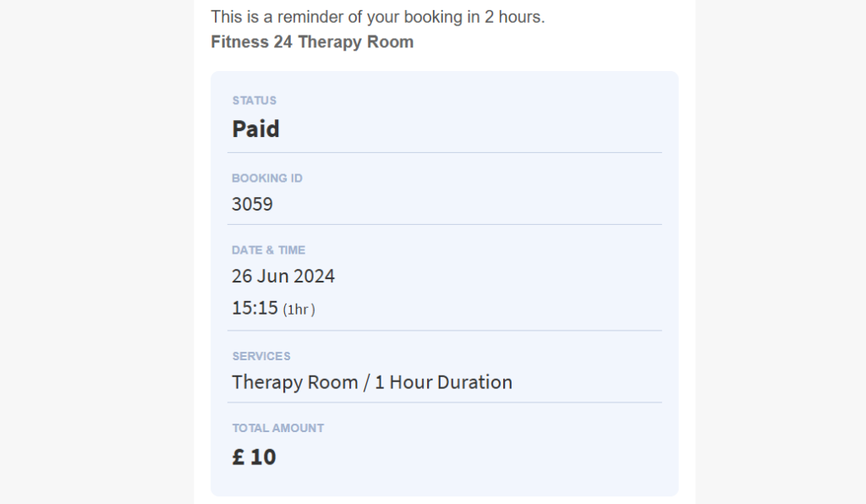This screenshot has width=866, height=504.
Task: Click the STATUS field label
Action: point(254,101)
